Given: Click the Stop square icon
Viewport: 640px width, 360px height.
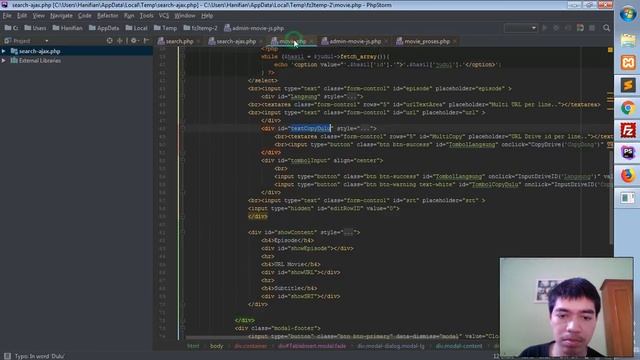Looking at the screenshot, I should (592, 28).
